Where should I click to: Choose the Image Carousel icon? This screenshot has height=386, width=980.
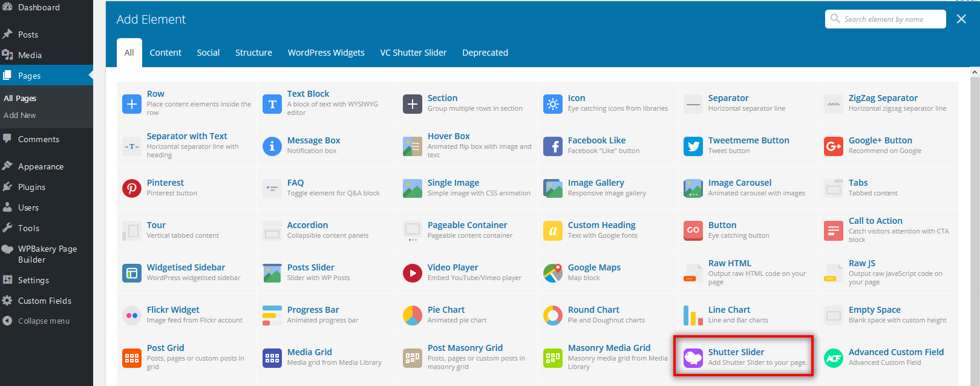tap(693, 189)
